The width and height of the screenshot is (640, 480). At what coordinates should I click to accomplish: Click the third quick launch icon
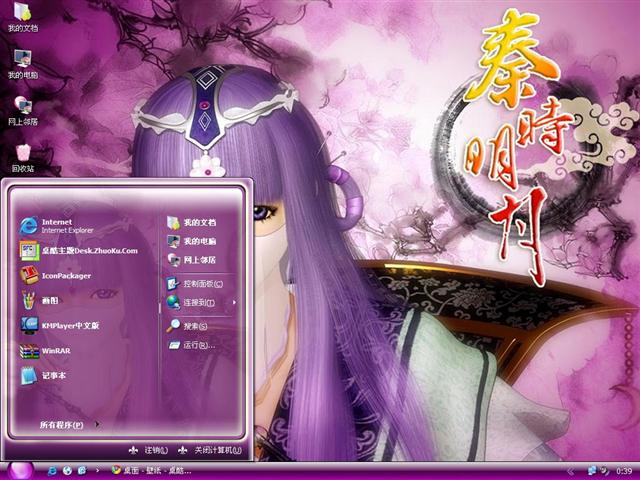tap(82, 471)
